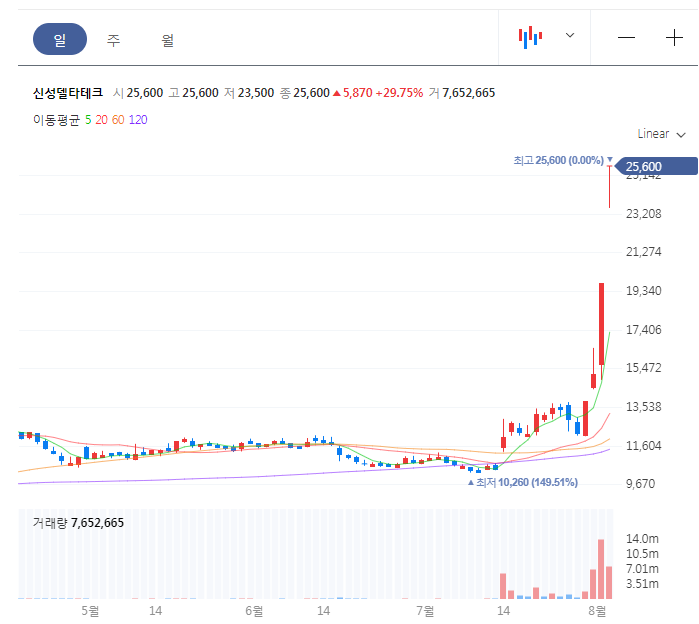The width and height of the screenshot is (699, 624).
Task: Click the 5월 date axis label
Action: (x=90, y=611)
